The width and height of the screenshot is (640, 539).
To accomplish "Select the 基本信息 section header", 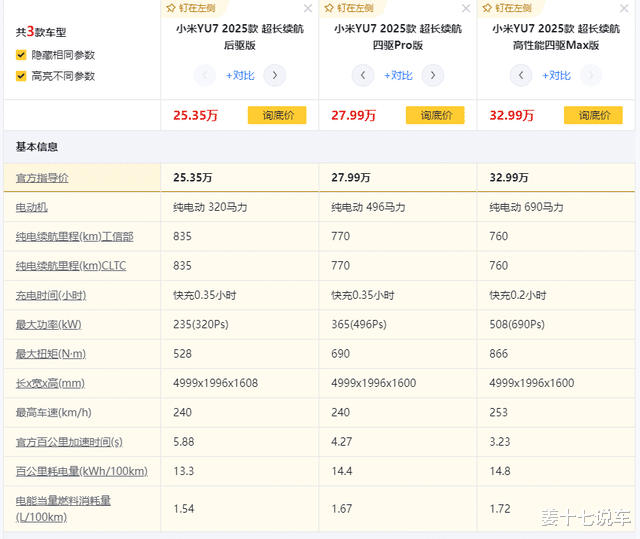I will coord(37,147).
